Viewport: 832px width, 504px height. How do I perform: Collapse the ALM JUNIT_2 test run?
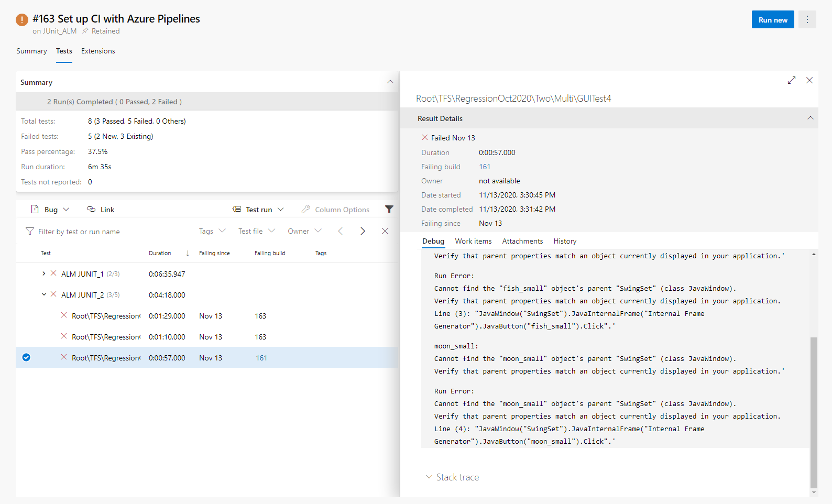44,294
